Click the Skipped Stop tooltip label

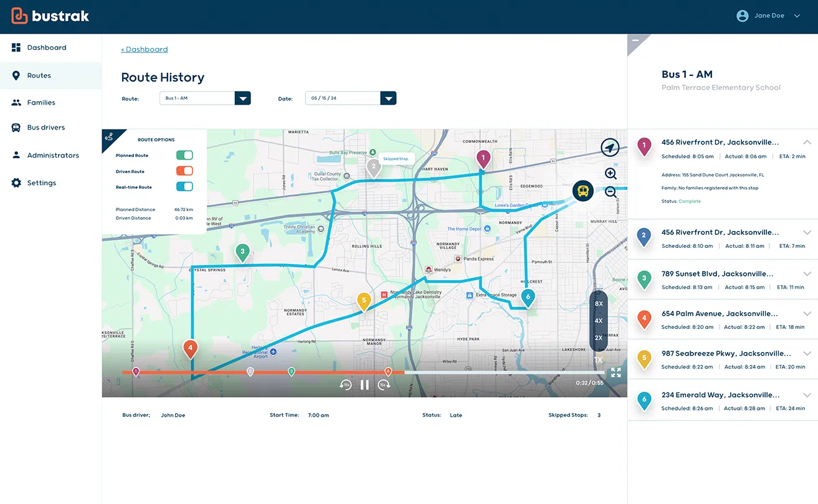tap(396, 159)
